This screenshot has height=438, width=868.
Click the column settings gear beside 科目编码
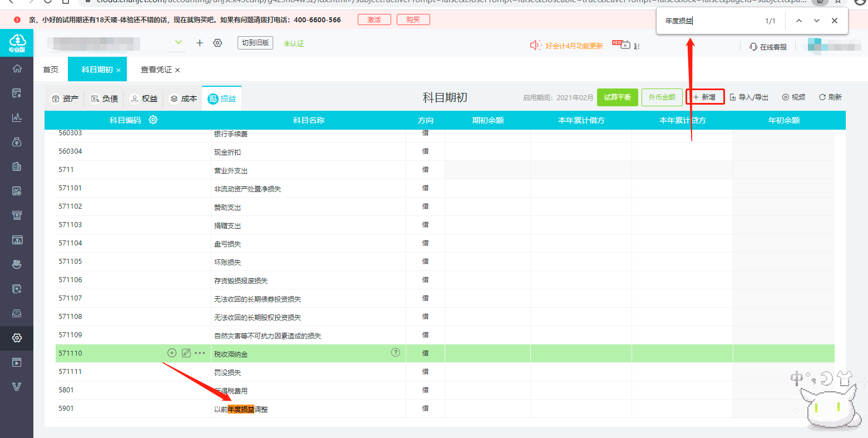[x=153, y=120]
